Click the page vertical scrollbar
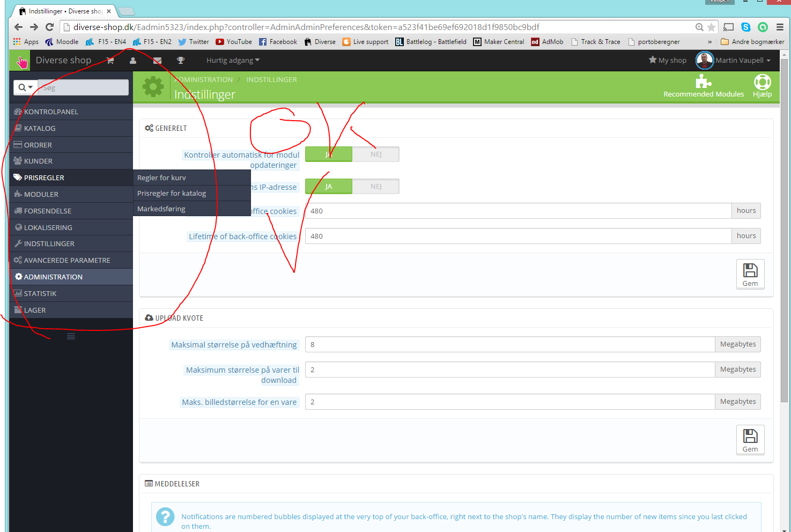The width and height of the screenshot is (791, 532). coord(784,231)
